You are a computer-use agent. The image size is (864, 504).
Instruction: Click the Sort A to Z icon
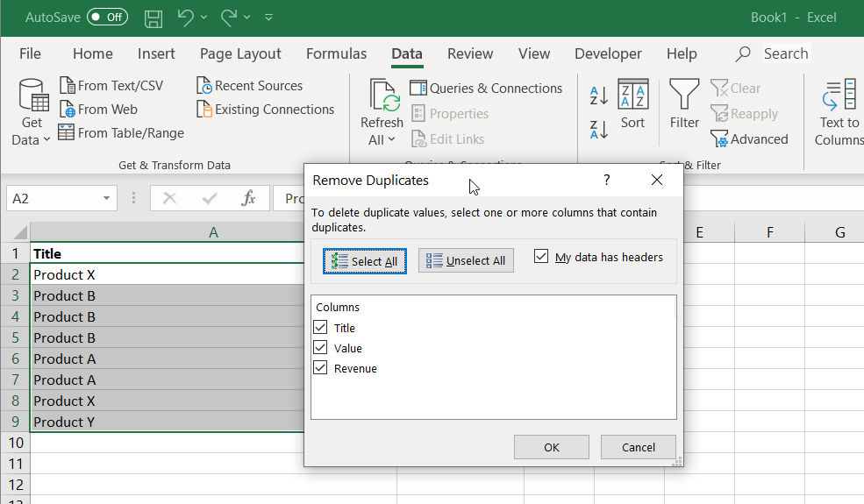coord(599,96)
